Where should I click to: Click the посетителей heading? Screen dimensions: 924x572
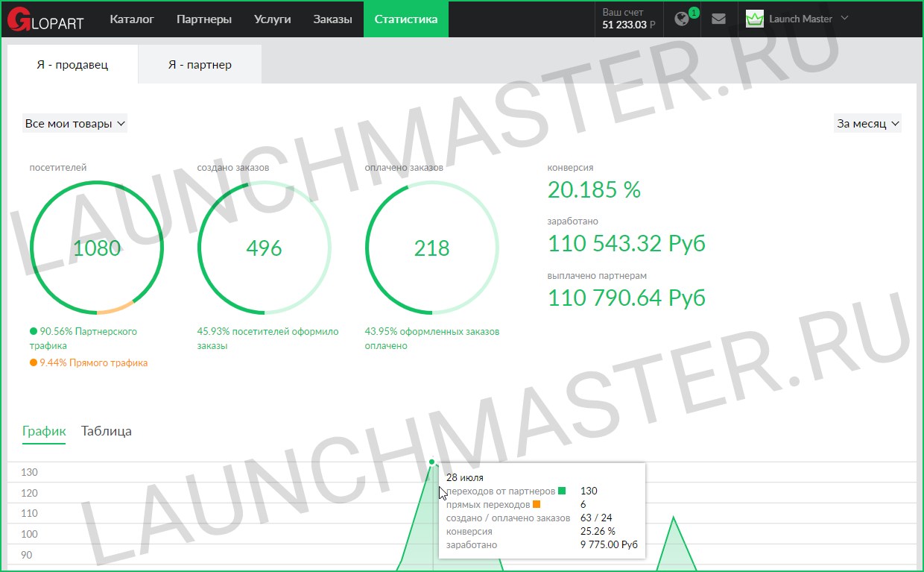[x=58, y=168]
